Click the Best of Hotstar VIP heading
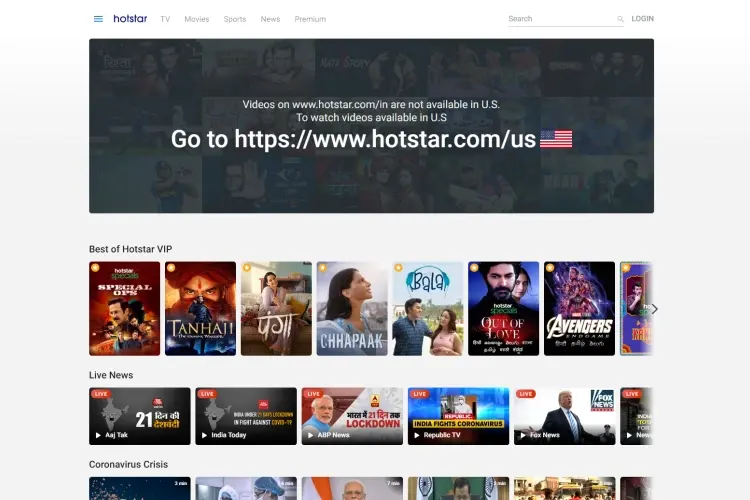 point(131,249)
